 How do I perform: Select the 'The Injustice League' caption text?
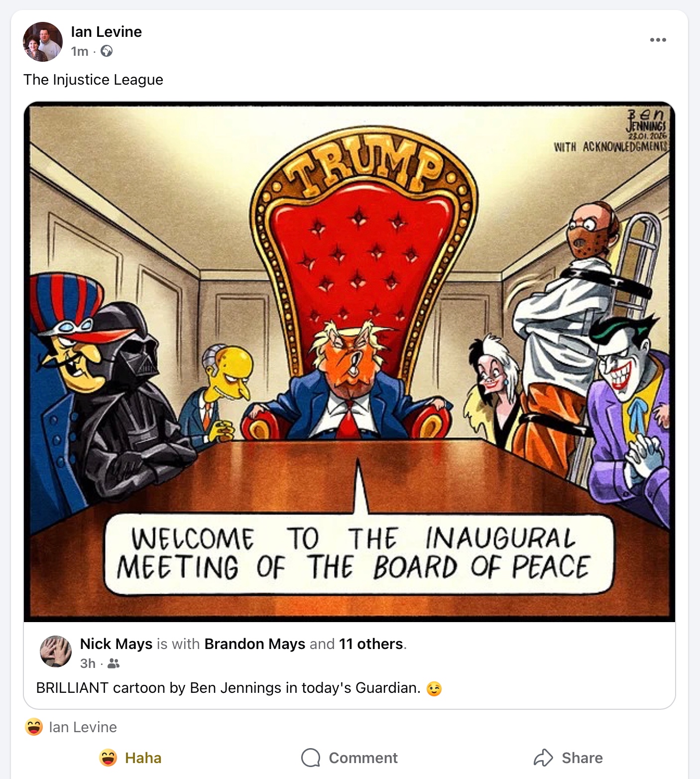[x=93, y=80]
